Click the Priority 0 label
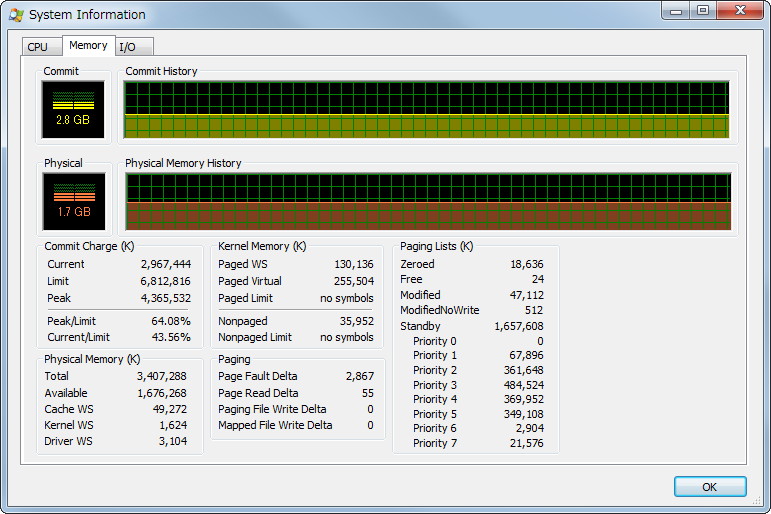Image resolution: width=771 pixels, height=514 pixels. coord(435,341)
